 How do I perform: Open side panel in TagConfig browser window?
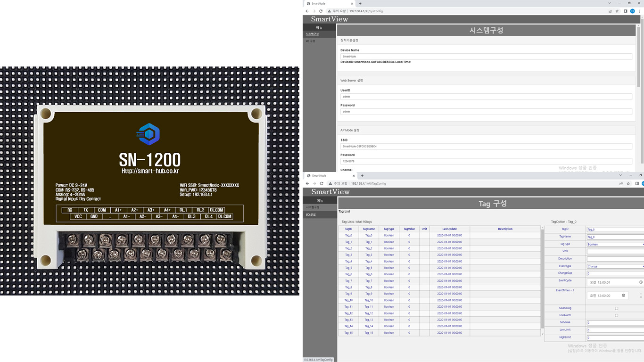(x=637, y=183)
